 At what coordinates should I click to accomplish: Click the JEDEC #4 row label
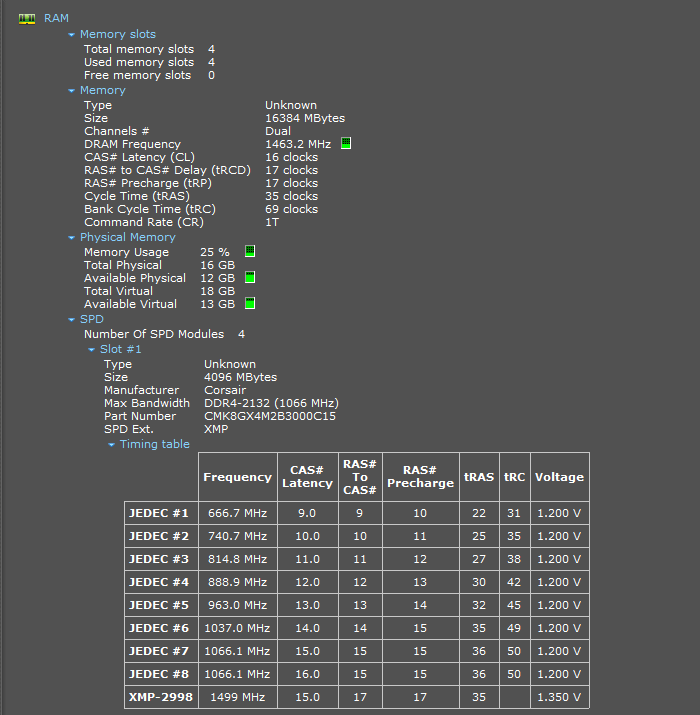pyautogui.click(x=159, y=582)
